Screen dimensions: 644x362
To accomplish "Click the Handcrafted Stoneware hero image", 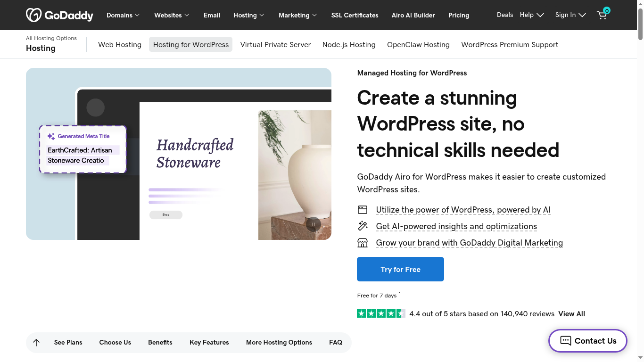I will coord(179,154).
